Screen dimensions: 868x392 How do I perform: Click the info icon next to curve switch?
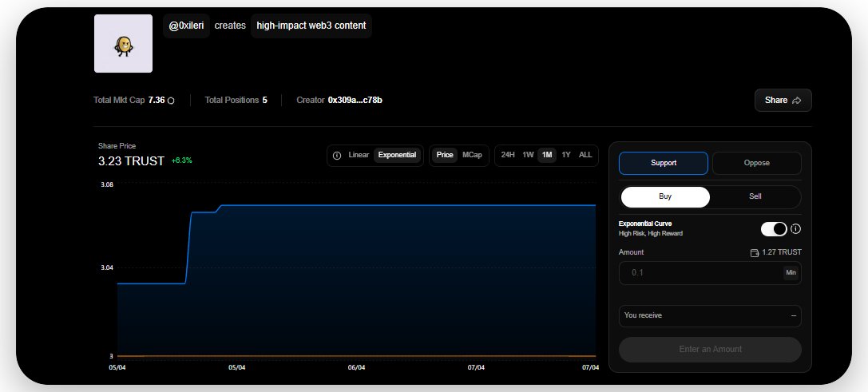click(x=796, y=228)
